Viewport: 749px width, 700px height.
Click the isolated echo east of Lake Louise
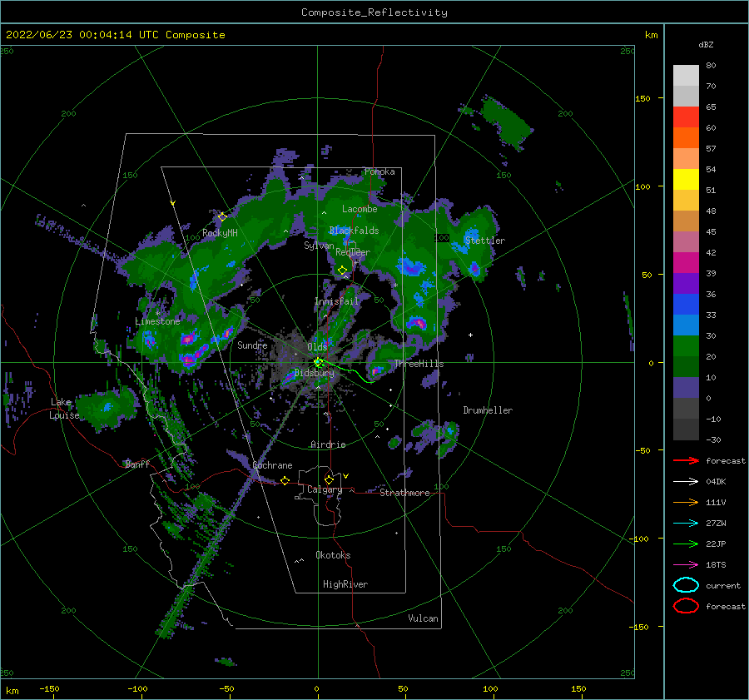(107, 408)
